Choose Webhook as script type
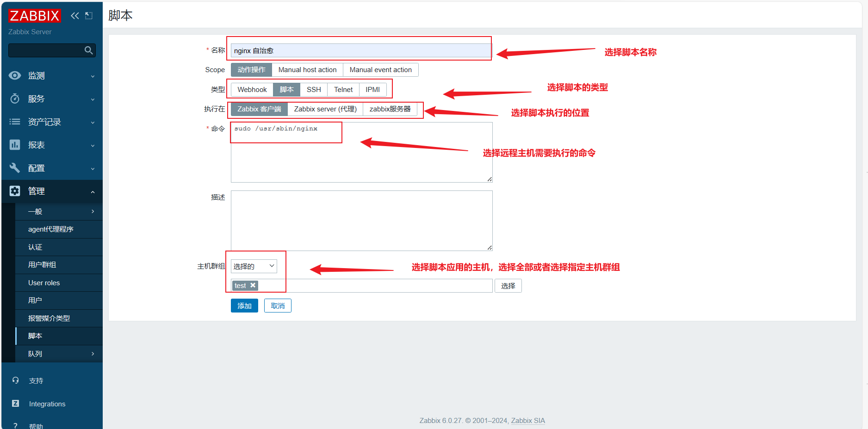This screenshot has height=429, width=868. tap(252, 90)
